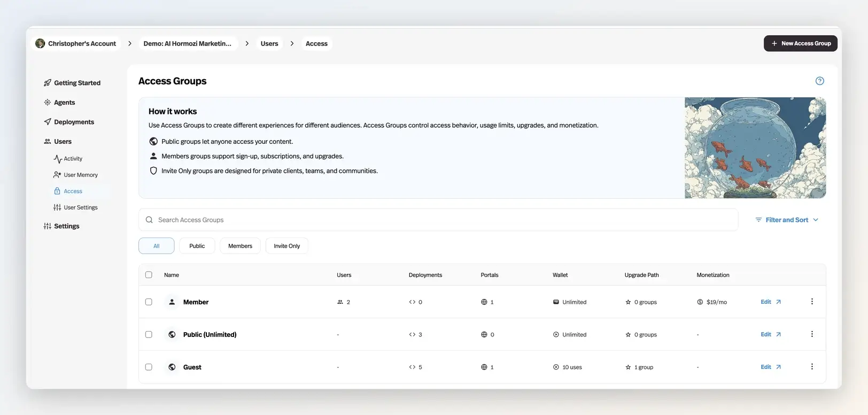Click Edit link for Member group

point(771,302)
